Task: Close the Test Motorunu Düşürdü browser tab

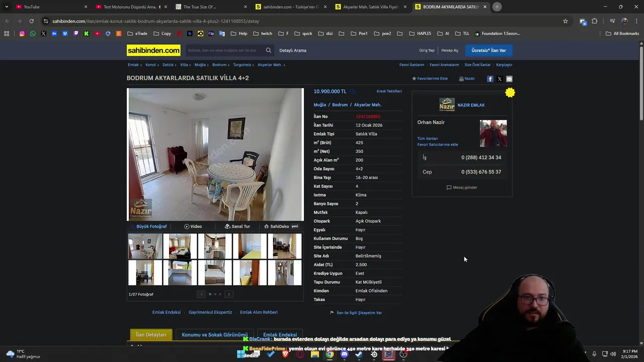Action: tap(166, 7)
